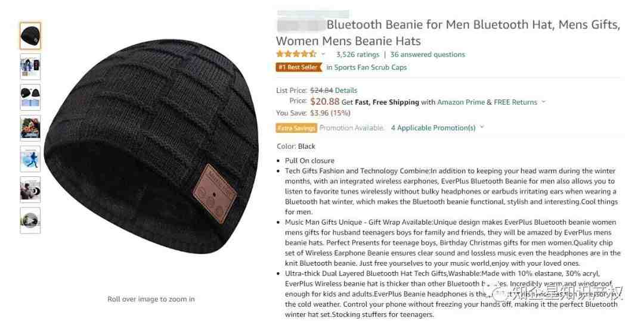This screenshot has height=321, width=644.
Task: Click the Bluetooth Beanie product title
Action: click(448, 33)
